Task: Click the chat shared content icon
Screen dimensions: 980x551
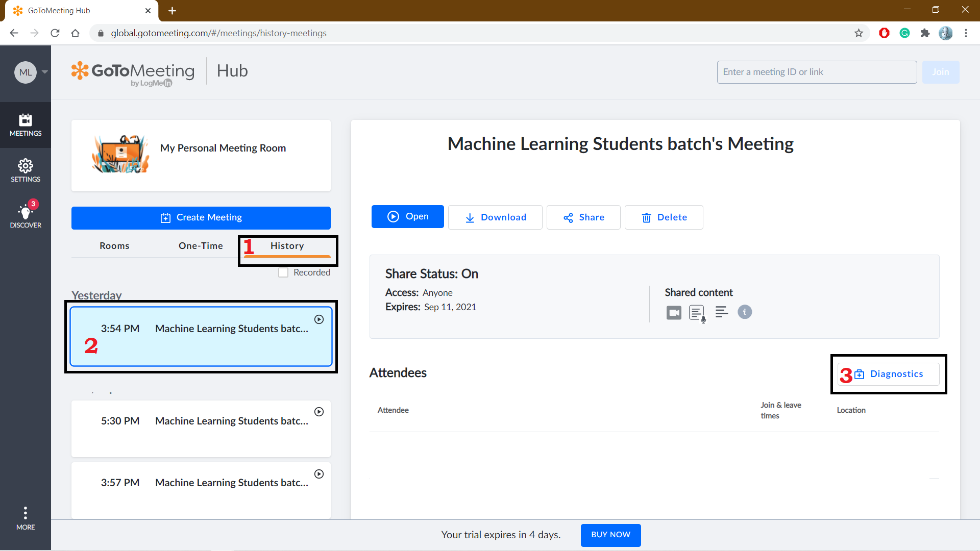Action: point(720,312)
